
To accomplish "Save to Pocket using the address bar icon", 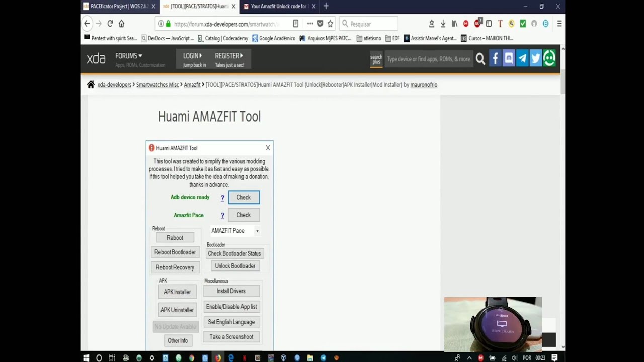I will pyautogui.click(x=320, y=24).
